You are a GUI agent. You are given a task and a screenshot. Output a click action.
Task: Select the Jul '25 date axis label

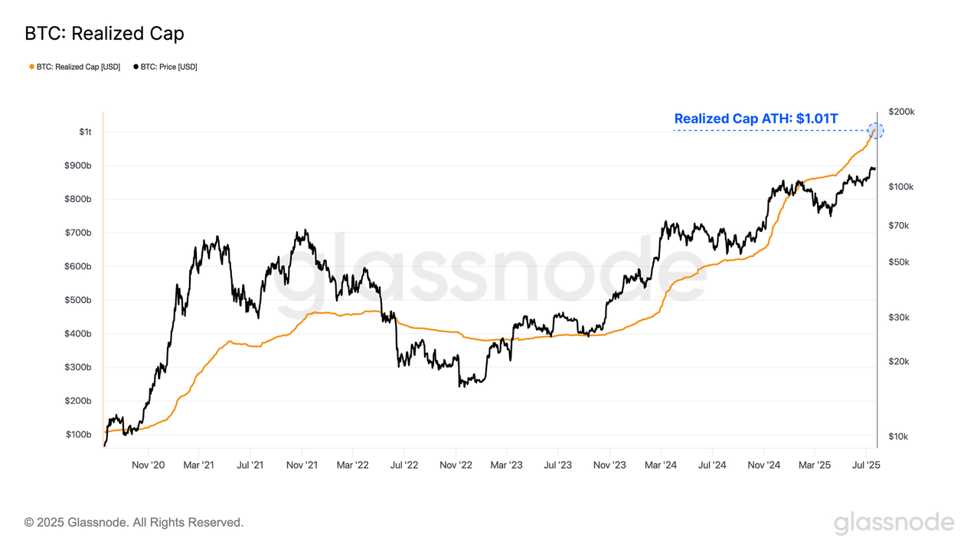[x=866, y=465]
